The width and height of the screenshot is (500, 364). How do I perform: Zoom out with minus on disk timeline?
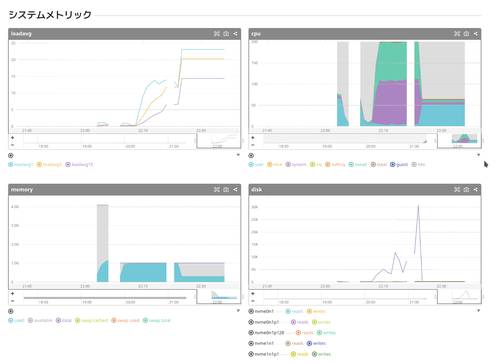[x=253, y=301]
